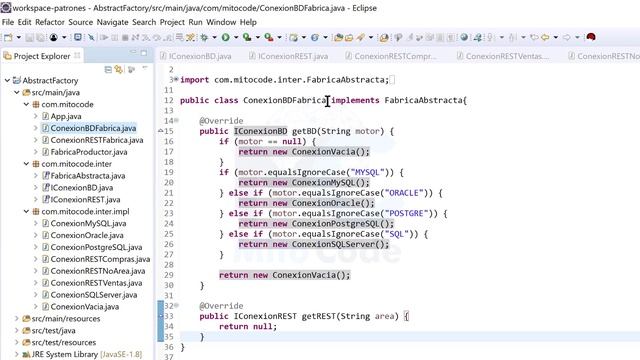Image resolution: width=640 pixels, height=360 pixels.
Task: Select FabricaProductor.java file
Action: (89, 152)
